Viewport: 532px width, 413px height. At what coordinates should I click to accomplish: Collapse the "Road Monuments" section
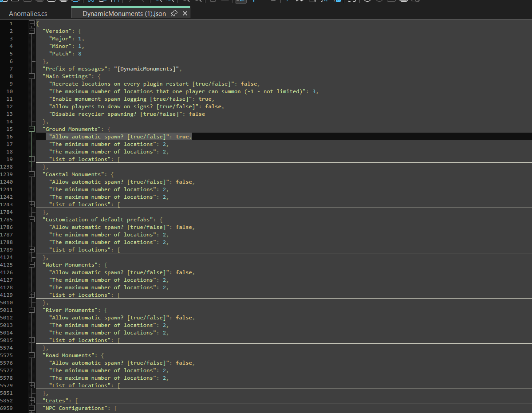point(32,355)
